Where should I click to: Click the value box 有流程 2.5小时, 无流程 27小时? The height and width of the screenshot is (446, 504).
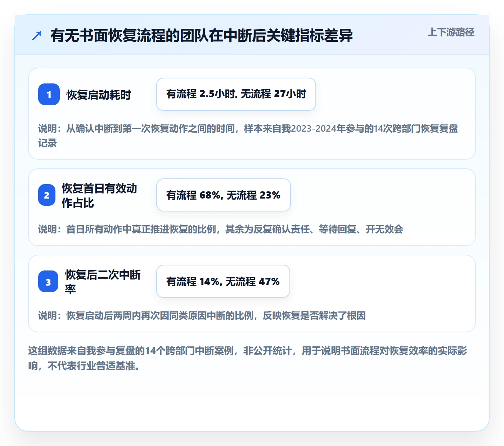point(236,94)
